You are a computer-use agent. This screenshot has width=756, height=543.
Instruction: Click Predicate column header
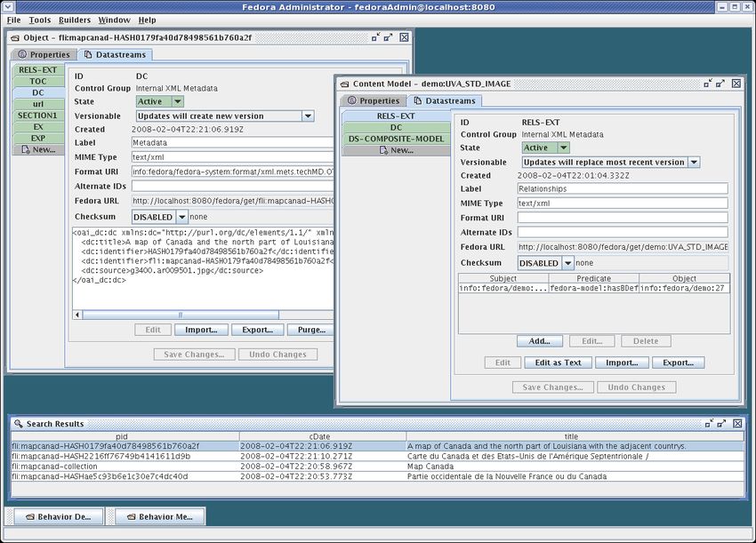point(594,278)
